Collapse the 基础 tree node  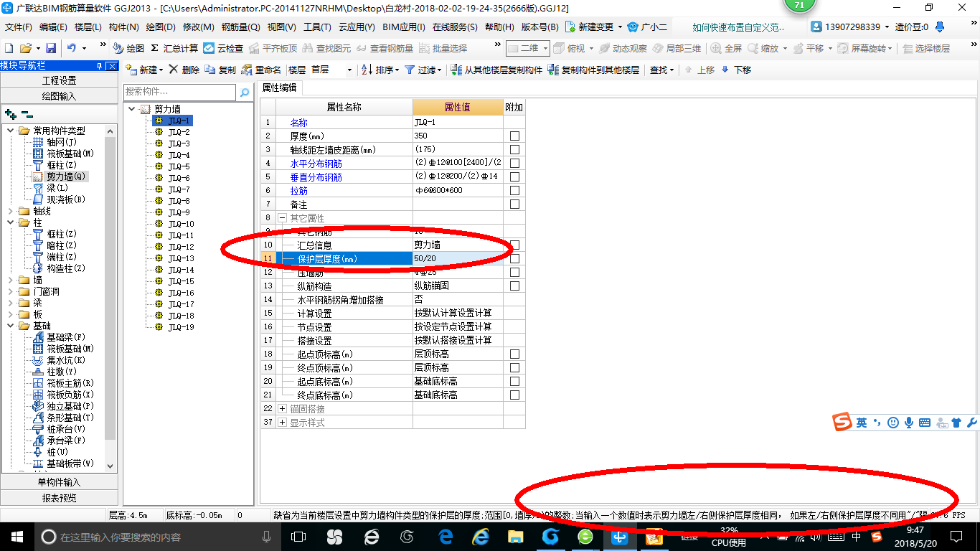pyautogui.click(x=10, y=326)
